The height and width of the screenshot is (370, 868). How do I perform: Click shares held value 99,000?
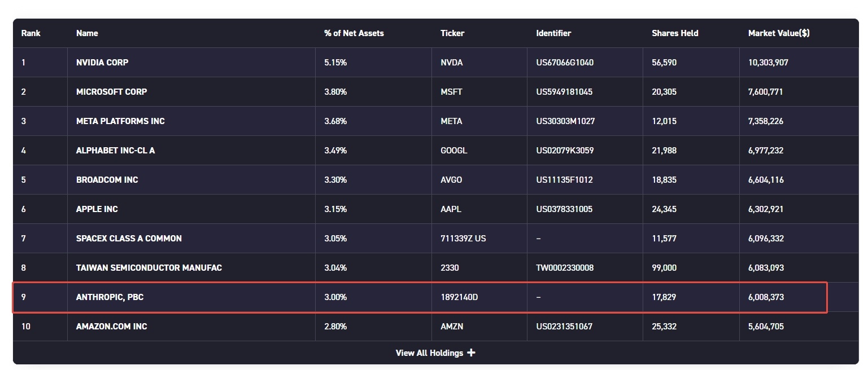(x=664, y=268)
